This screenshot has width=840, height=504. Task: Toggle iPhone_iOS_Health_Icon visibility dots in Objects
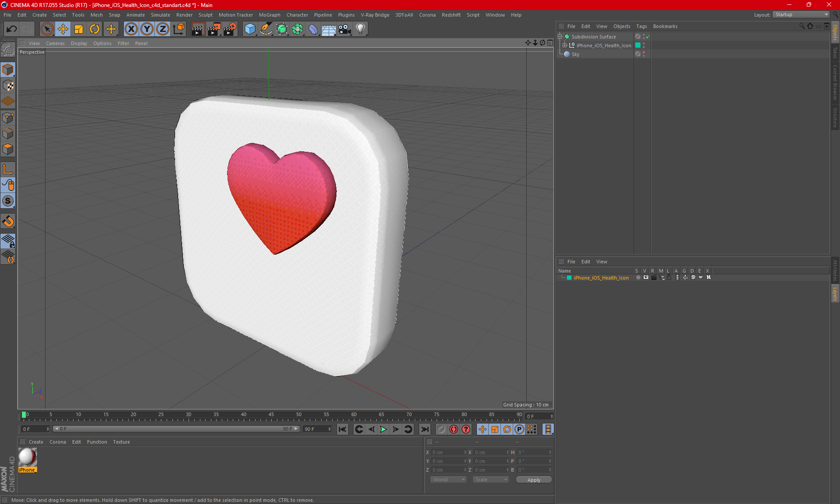click(644, 45)
